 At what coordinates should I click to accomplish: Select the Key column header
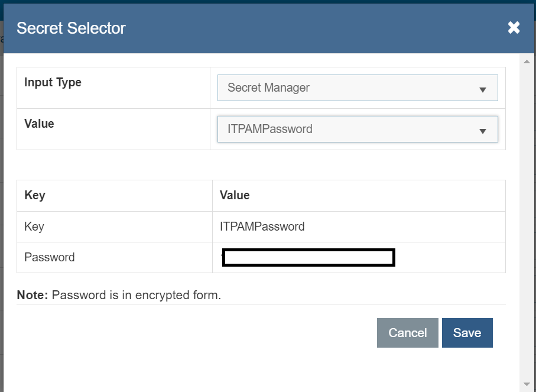pyautogui.click(x=35, y=195)
